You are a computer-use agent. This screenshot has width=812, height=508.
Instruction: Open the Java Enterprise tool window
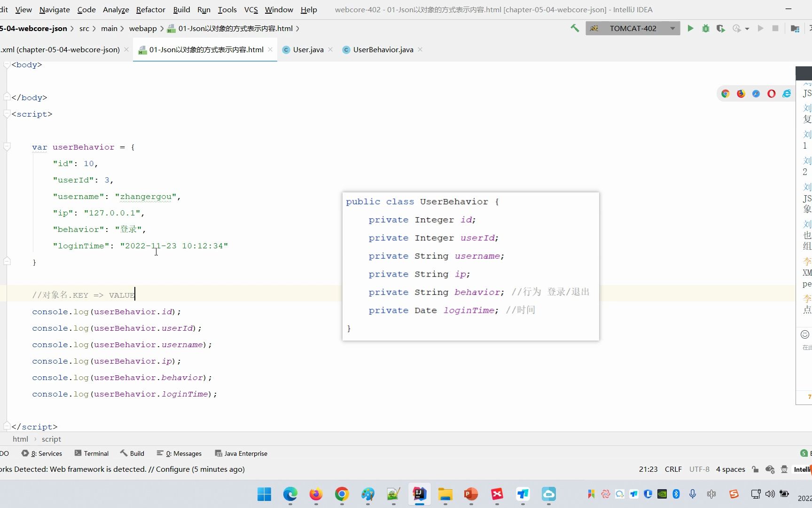(241, 453)
